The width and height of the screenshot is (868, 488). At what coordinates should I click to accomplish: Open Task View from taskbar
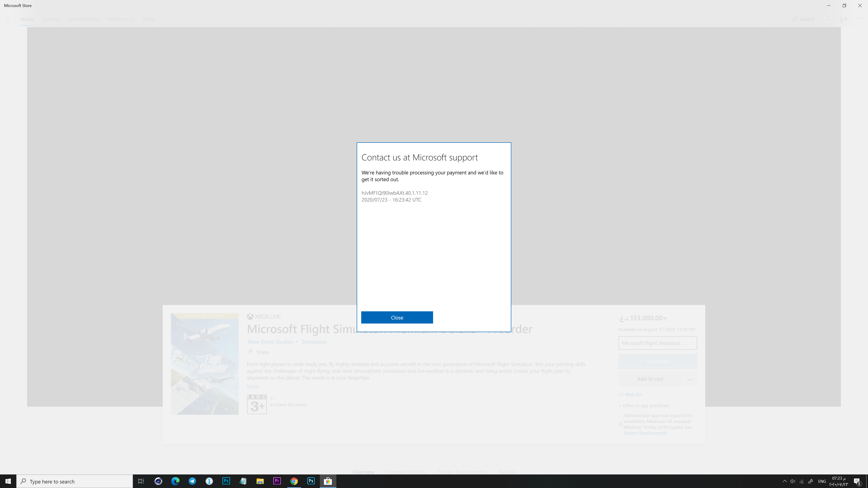(x=141, y=481)
